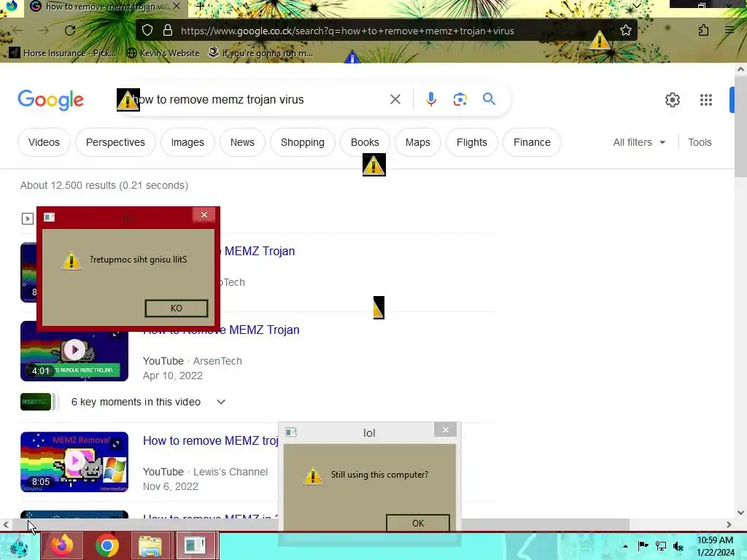Select the Maps filter tab

[x=418, y=142]
